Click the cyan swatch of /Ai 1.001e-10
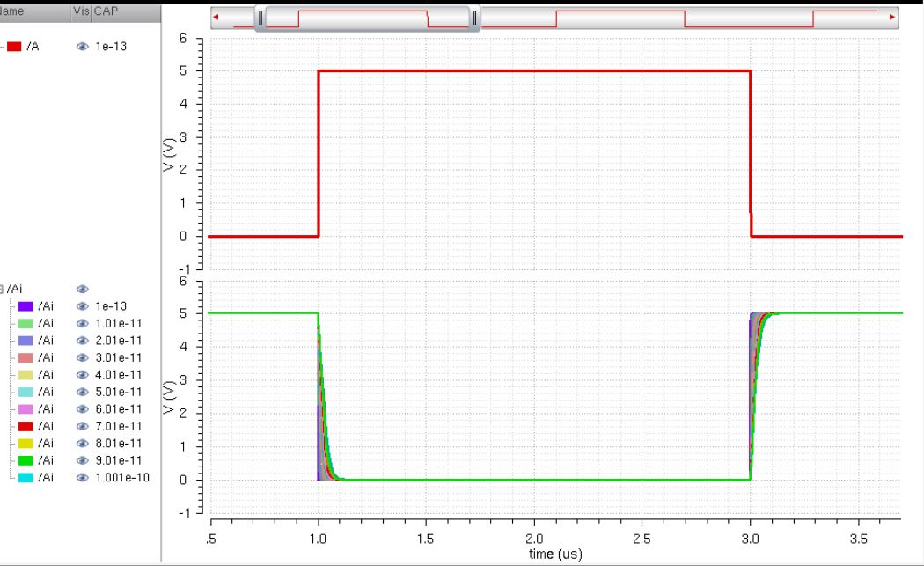Screen dimensions: 924x566 26,478
